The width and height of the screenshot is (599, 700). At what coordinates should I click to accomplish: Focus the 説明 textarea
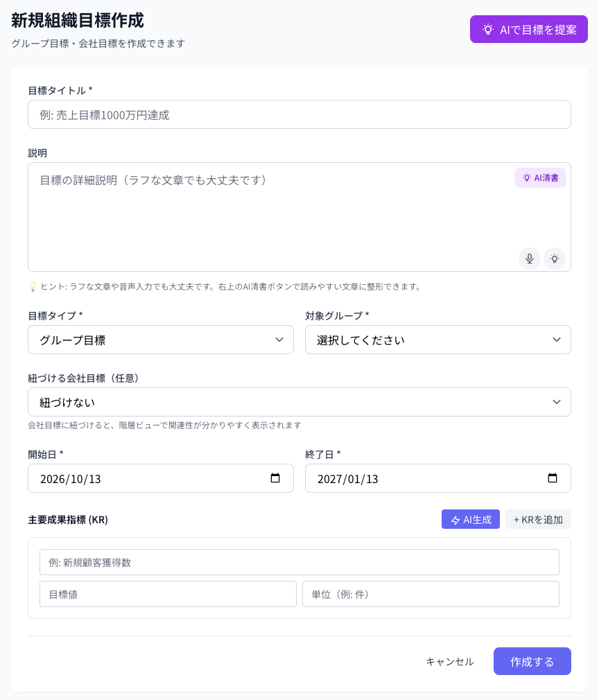pos(299,217)
